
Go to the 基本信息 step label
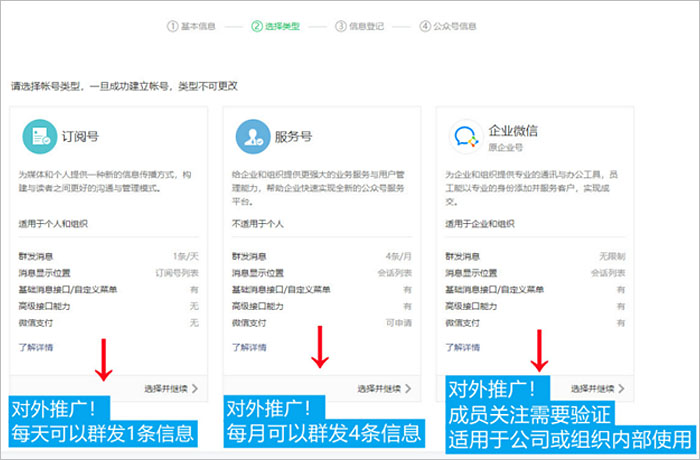pyautogui.click(x=197, y=26)
